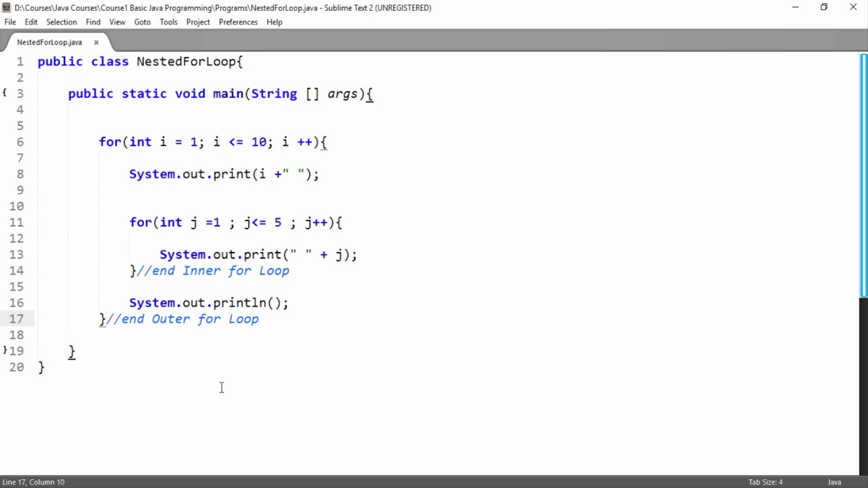Open the View menu
868x488 pixels.
click(x=117, y=22)
